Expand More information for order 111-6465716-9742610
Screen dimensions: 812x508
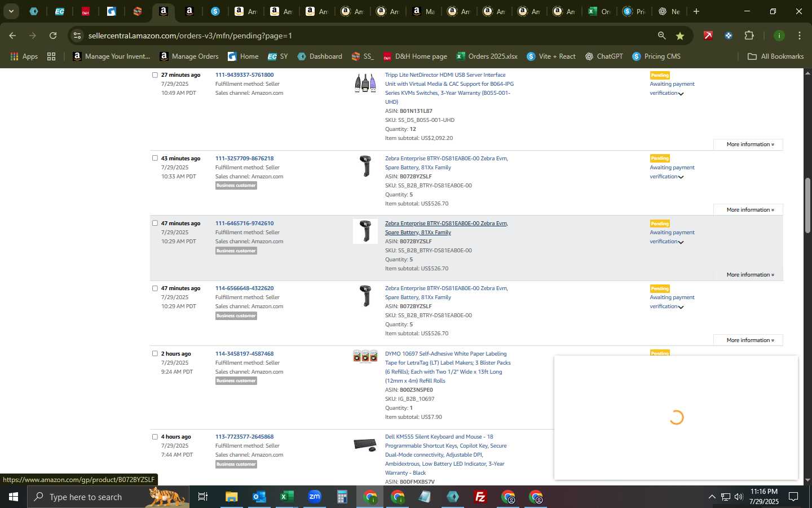pyautogui.click(x=748, y=275)
